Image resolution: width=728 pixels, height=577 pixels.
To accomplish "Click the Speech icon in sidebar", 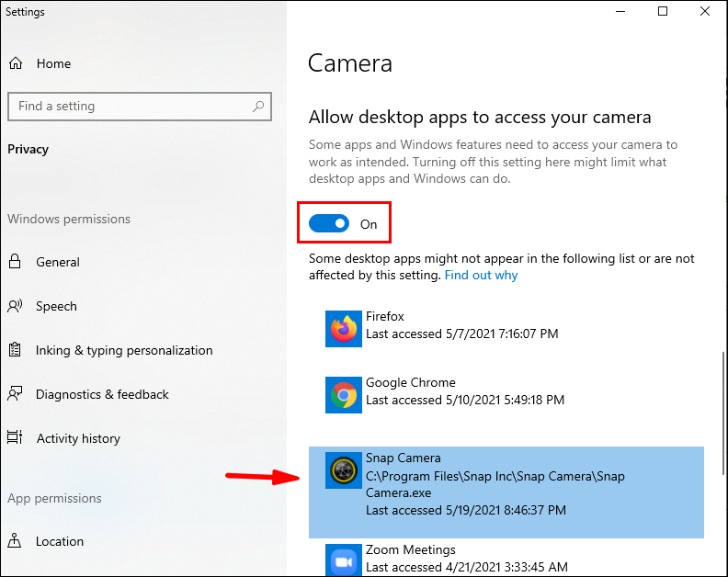I will click(x=15, y=306).
